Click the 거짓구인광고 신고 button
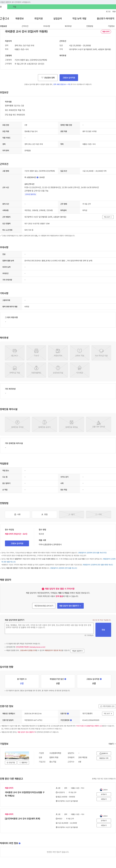 click(107, 706)
